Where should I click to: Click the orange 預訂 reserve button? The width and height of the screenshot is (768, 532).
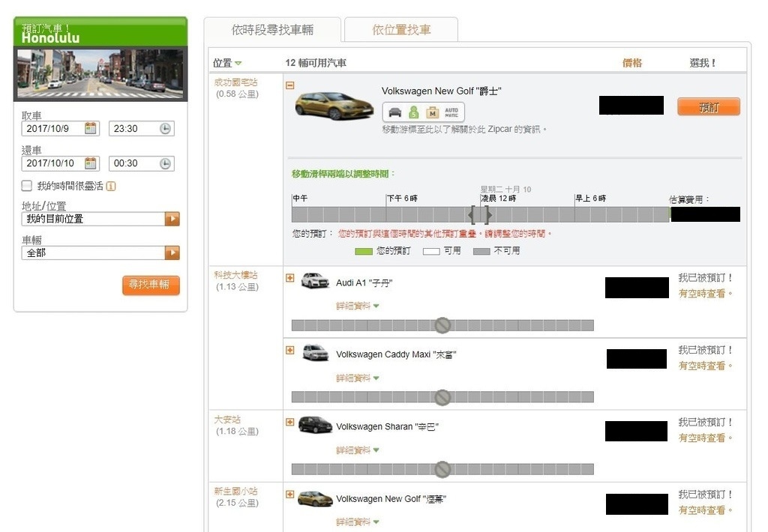click(708, 106)
